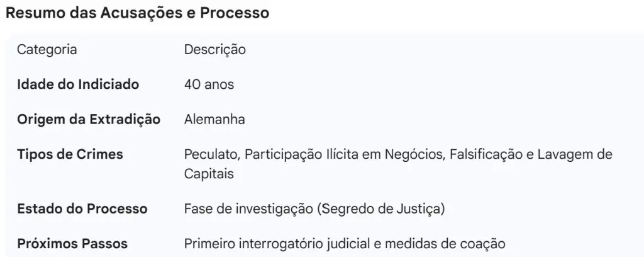Click the 'Idade do Indiciado' row label

point(78,84)
